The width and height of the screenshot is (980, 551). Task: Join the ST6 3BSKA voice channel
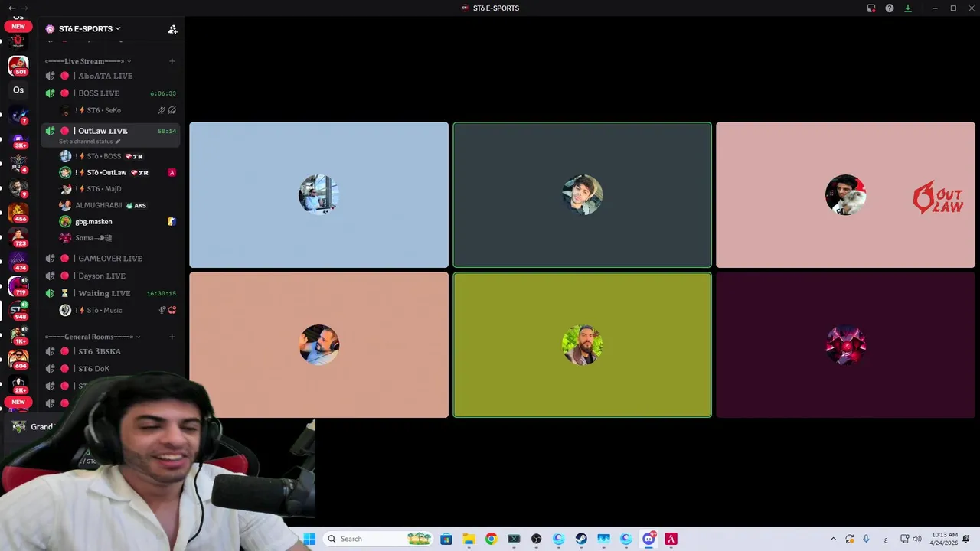click(110, 351)
